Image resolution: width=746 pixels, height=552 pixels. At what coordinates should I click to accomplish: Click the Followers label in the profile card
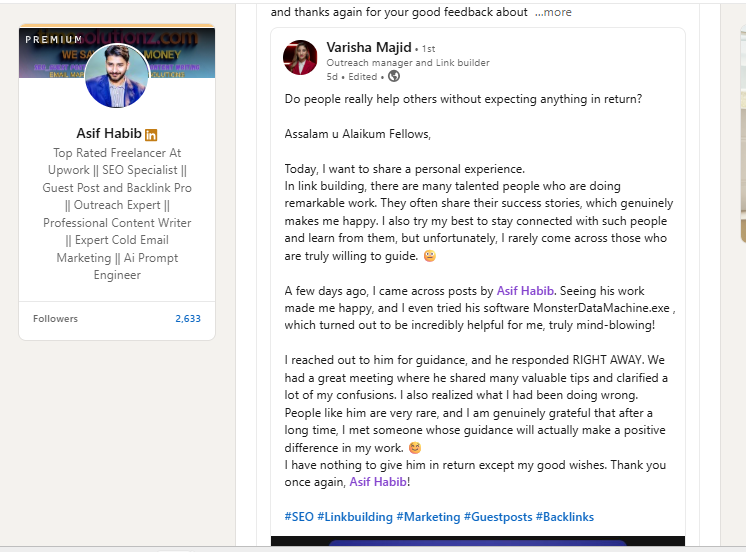coord(55,319)
